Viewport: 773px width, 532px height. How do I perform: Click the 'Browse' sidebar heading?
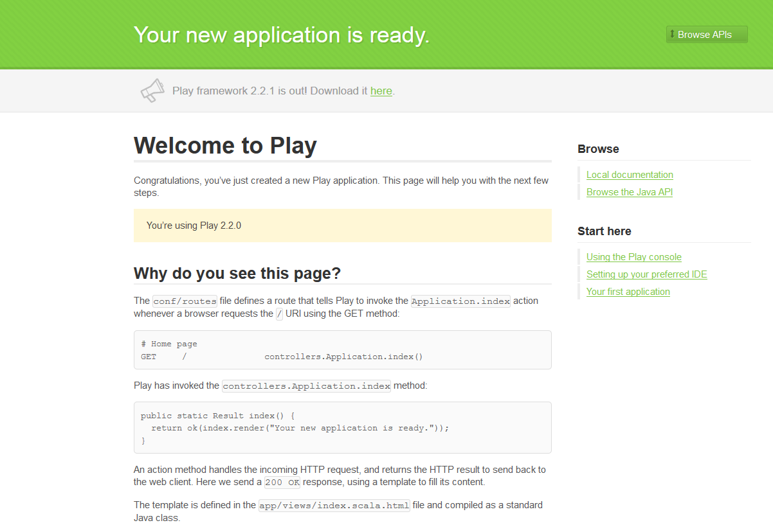[598, 149]
